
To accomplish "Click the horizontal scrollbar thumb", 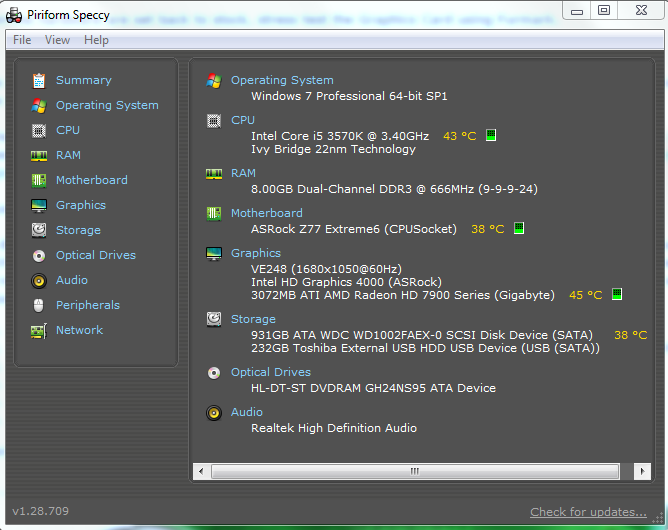I will point(415,471).
